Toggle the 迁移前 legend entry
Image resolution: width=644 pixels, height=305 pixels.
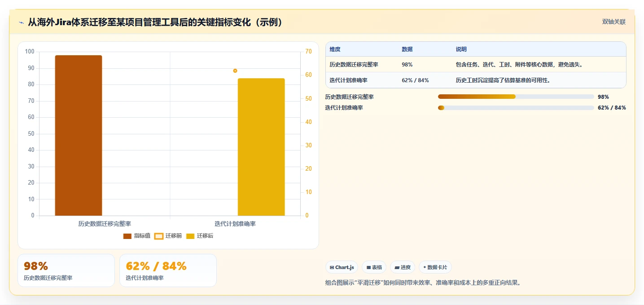(x=168, y=236)
